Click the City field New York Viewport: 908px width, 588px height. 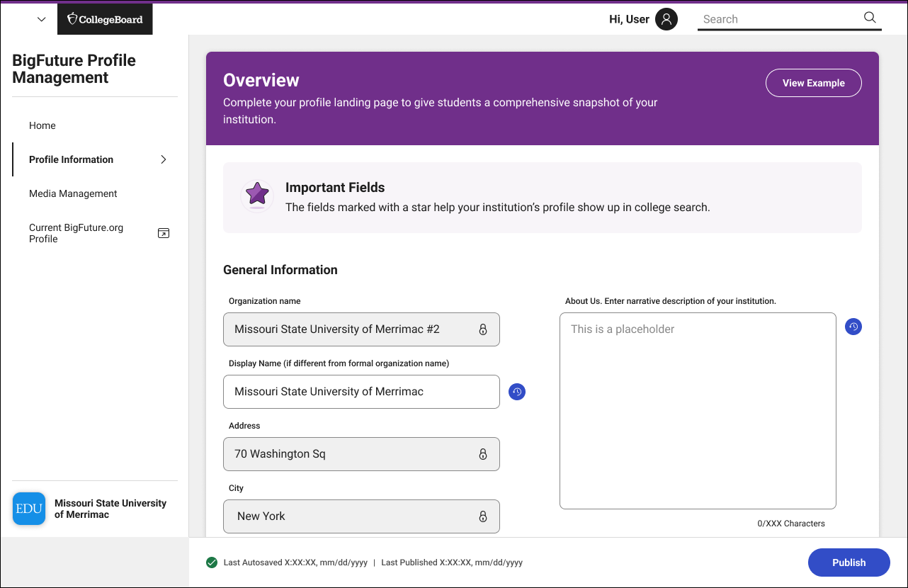361,516
